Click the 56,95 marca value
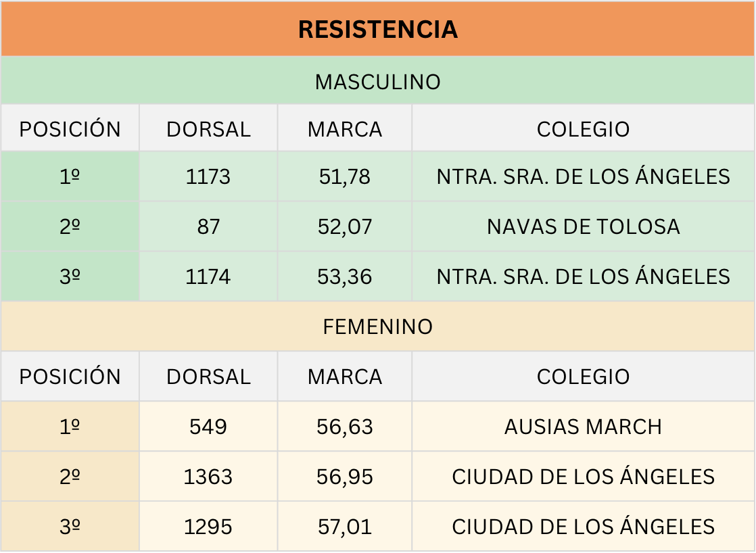The image size is (756, 553). 345,477
